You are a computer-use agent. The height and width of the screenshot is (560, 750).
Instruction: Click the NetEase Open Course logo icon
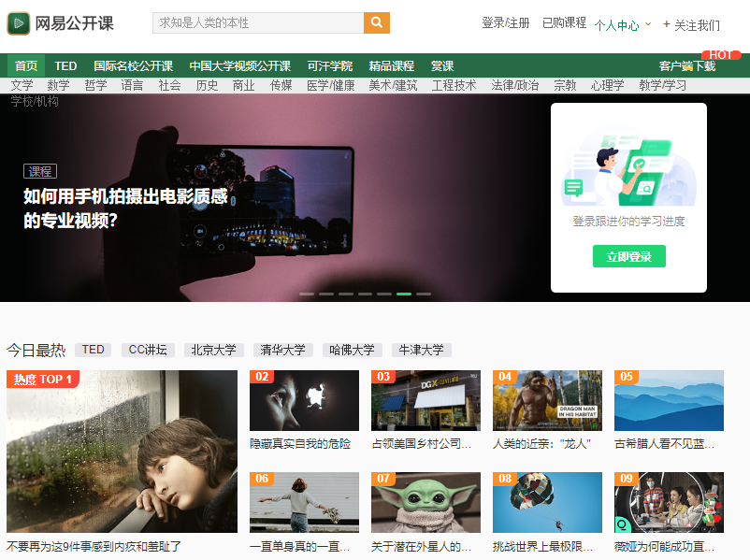[19, 23]
